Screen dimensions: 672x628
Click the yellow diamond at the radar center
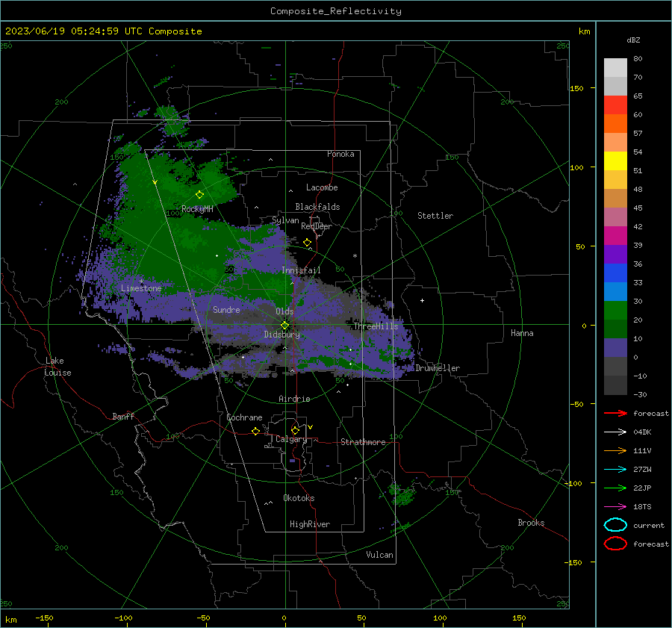[285, 326]
